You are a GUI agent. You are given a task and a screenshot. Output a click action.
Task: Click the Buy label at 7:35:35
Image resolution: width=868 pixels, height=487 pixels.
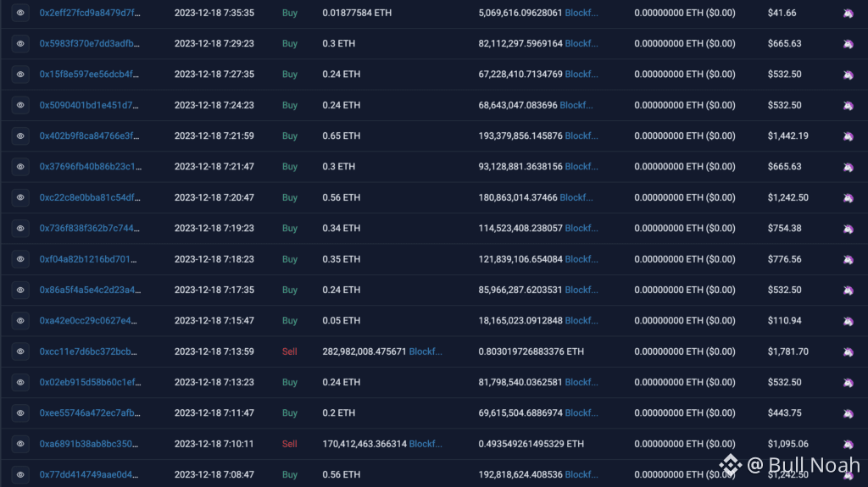(x=290, y=13)
